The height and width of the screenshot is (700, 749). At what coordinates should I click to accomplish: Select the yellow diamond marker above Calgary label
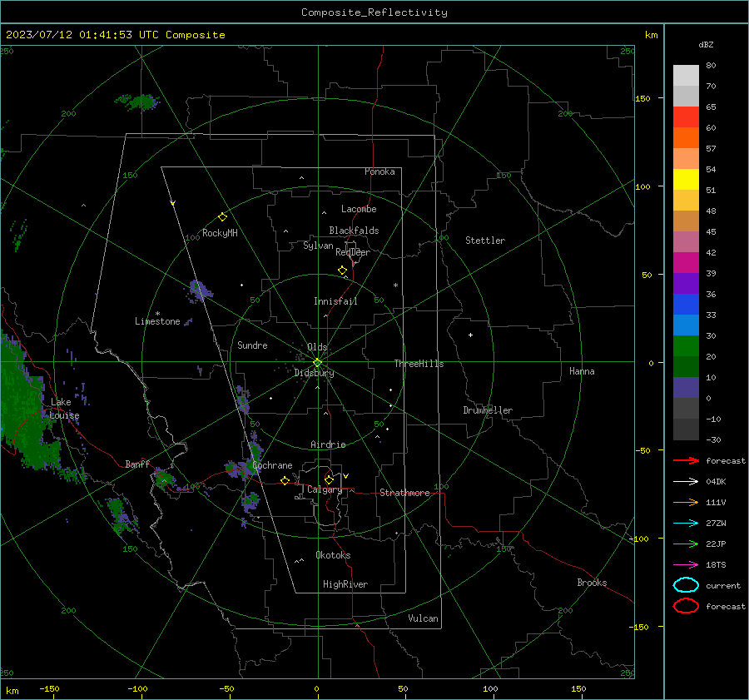[x=329, y=479]
